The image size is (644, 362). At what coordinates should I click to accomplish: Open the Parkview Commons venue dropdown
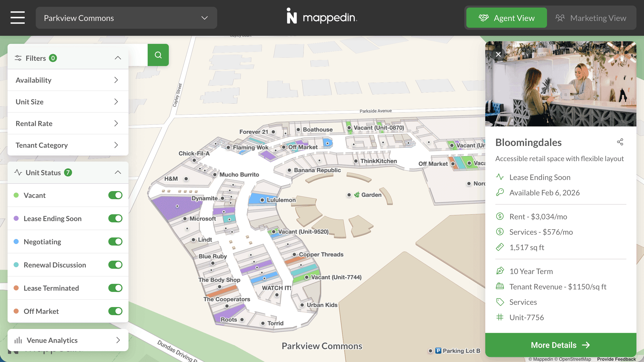[126, 18]
